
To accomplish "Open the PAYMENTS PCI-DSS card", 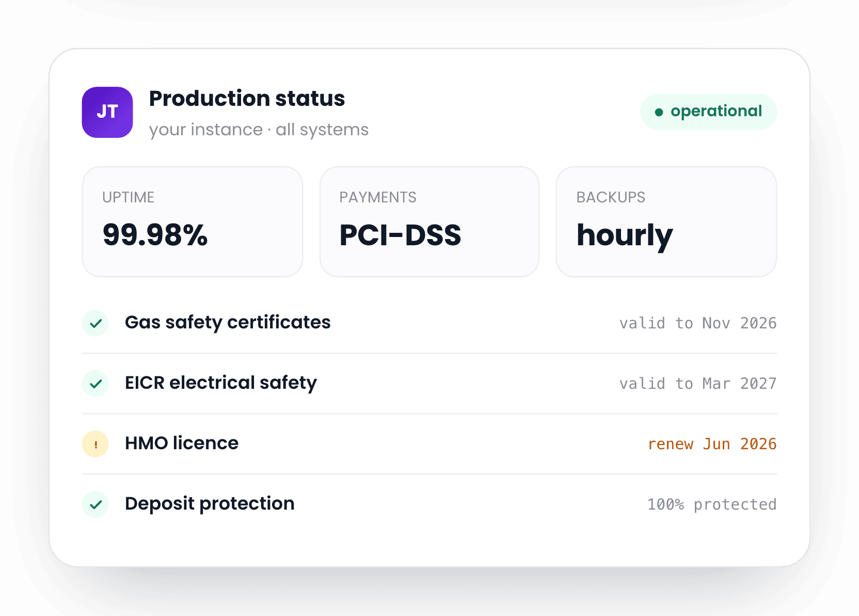I will [x=429, y=222].
